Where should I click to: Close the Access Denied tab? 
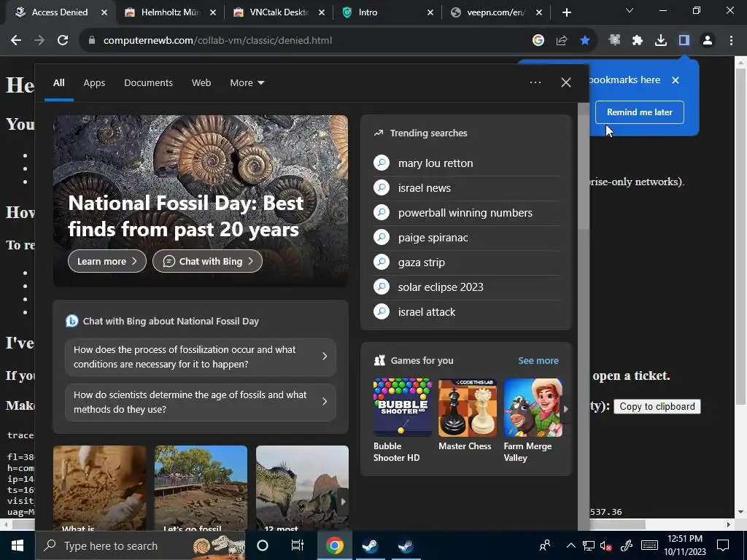104,12
